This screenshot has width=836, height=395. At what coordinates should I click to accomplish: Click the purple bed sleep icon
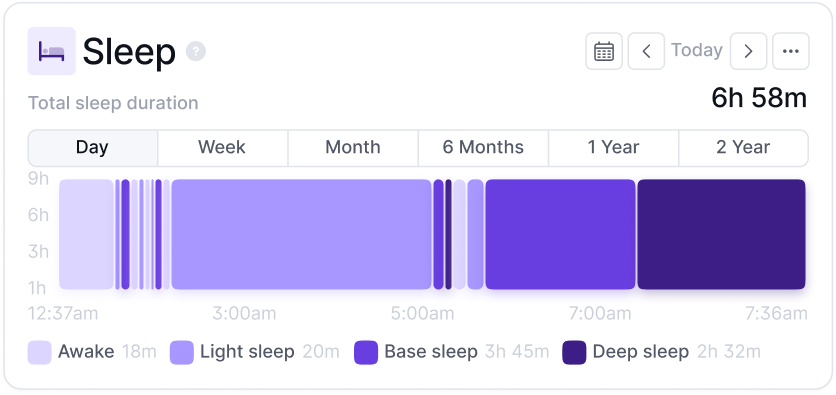click(x=51, y=51)
